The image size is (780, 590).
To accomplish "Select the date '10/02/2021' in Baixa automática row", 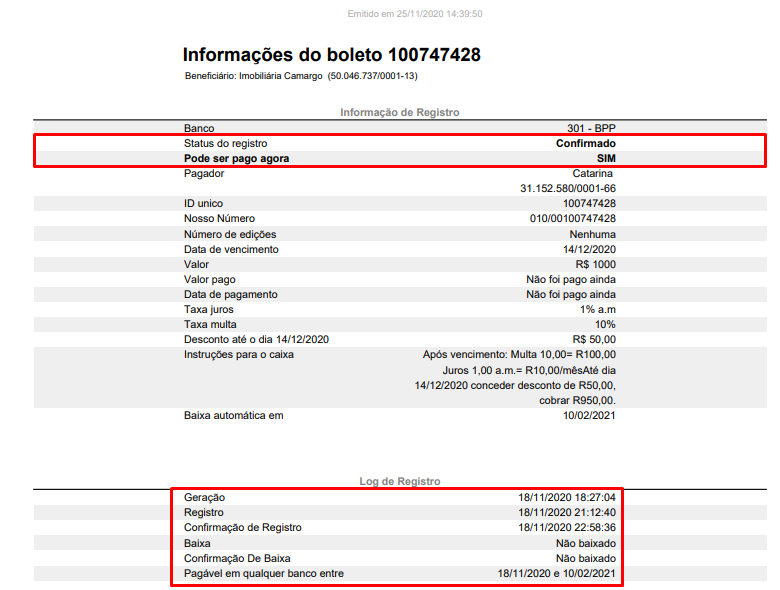I will (589, 415).
